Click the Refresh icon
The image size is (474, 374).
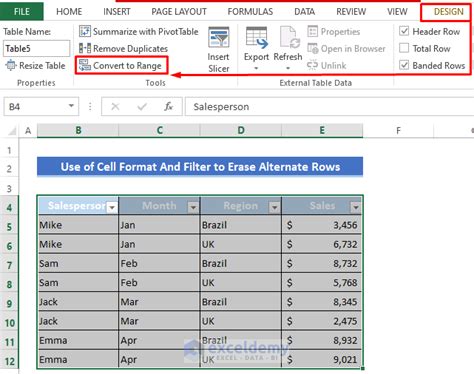pos(289,38)
